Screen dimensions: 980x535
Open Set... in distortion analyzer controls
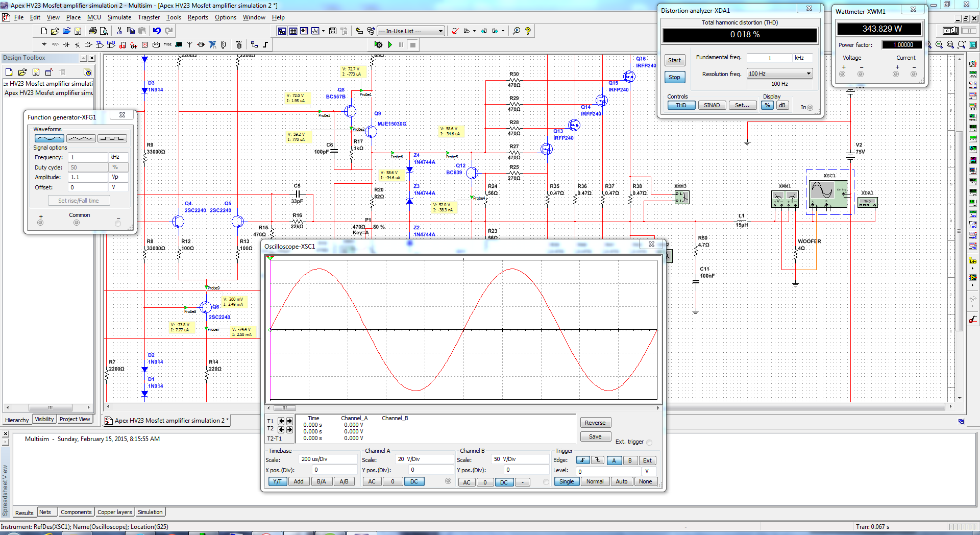point(742,105)
